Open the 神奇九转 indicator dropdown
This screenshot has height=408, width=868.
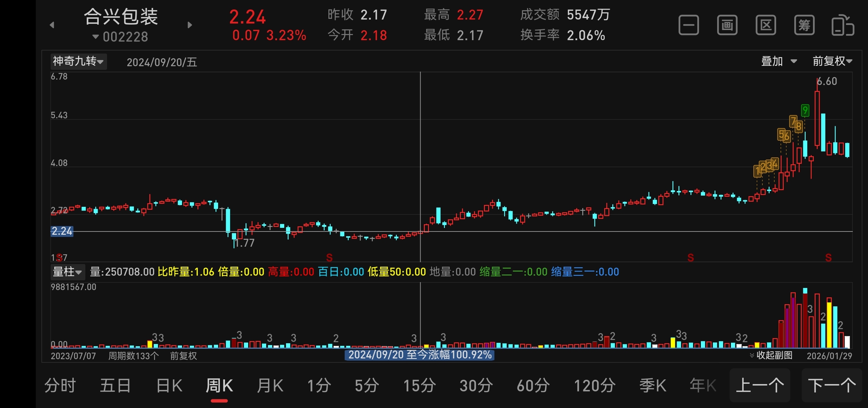78,61
